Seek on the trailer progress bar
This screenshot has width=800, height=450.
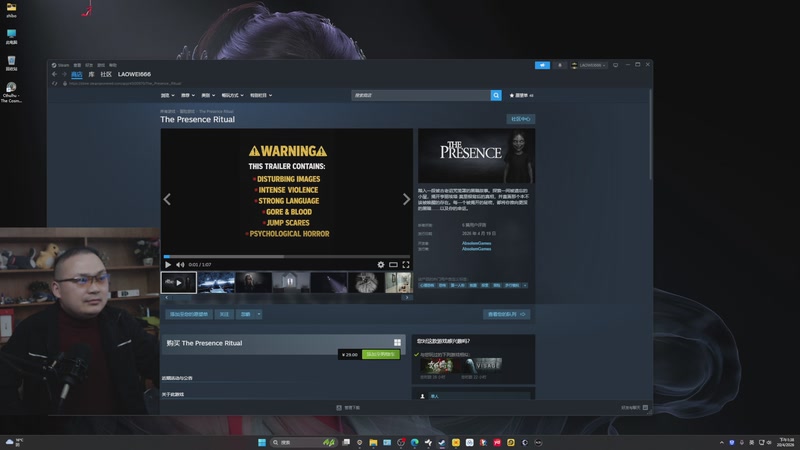287,257
